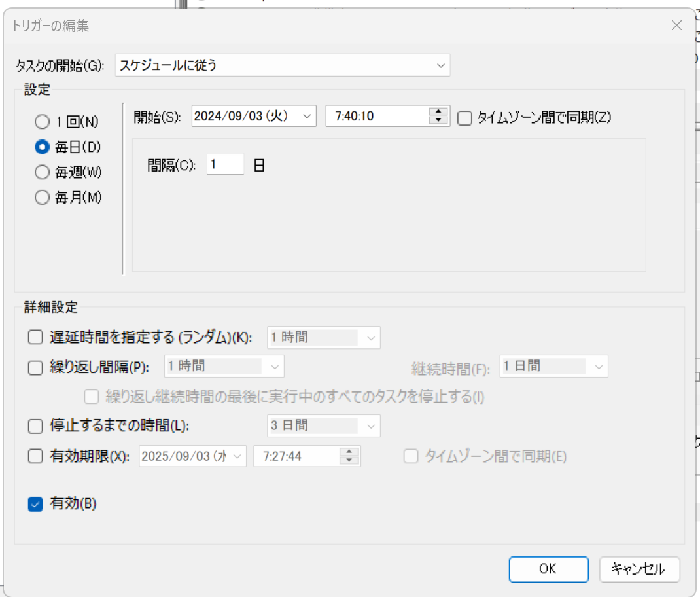Toggle the 繰り返し間隔 checkbox
The image size is (700, 597).
click(35, 367)
